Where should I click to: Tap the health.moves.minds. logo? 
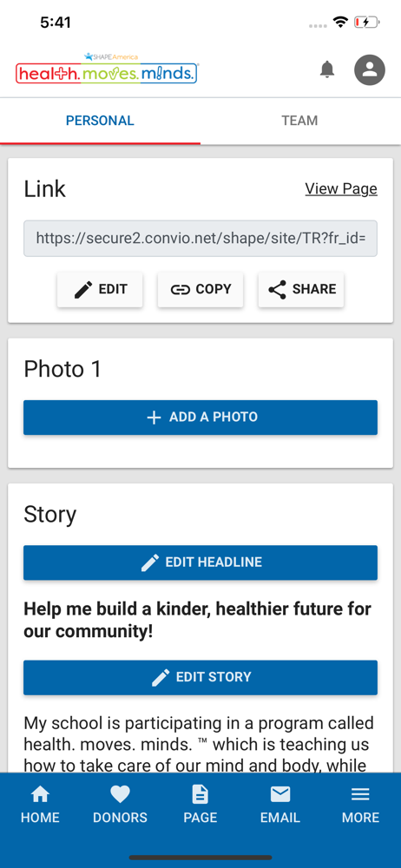107,69
